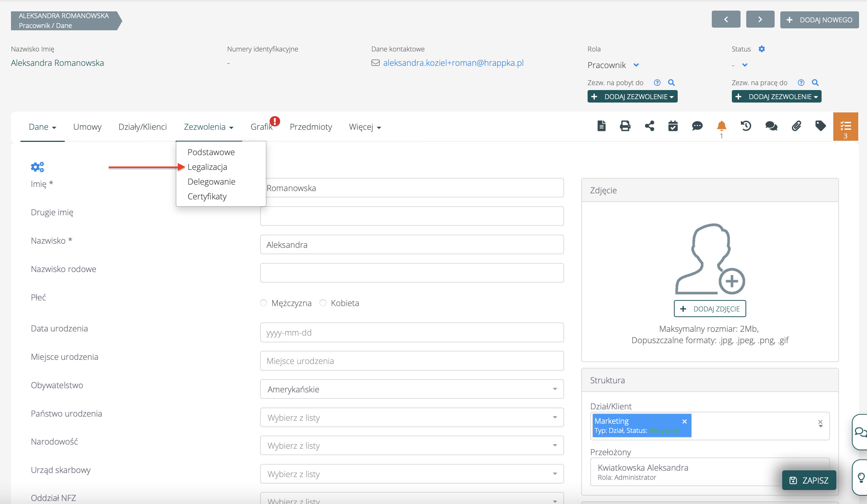Select the Mężczyzna radio button
867x504 pixels.
pyautogui.click(x=264, y=303)
